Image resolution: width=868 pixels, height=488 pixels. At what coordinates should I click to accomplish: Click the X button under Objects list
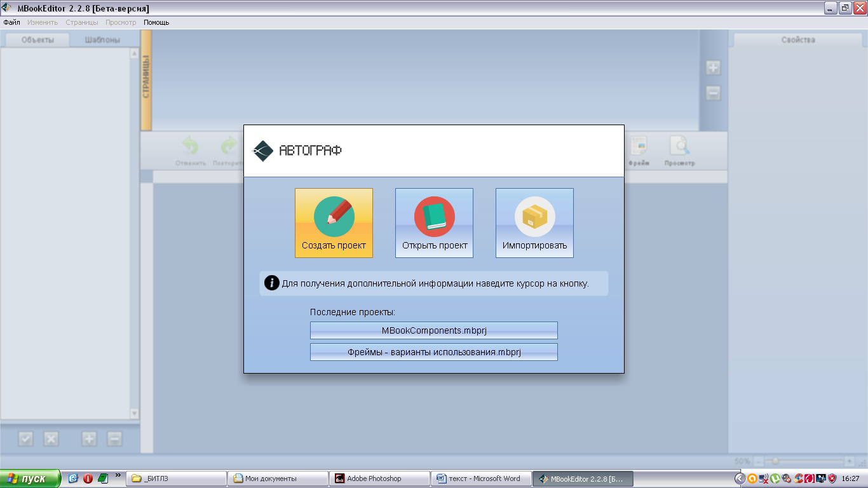coord(51,438)
